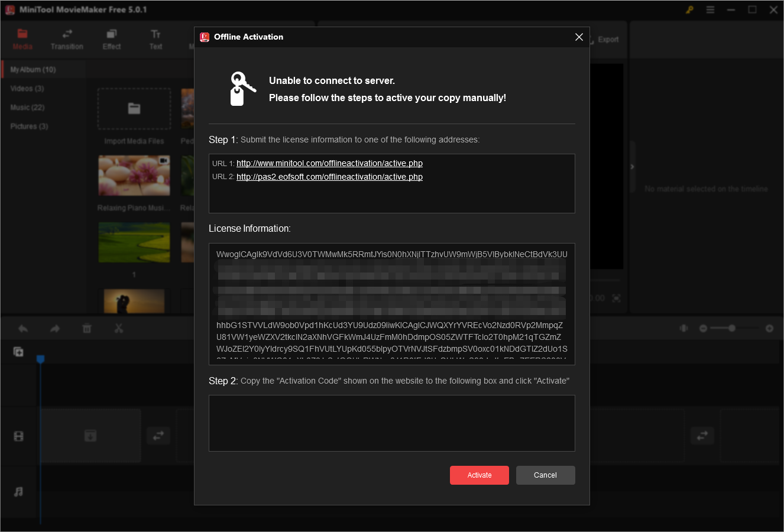784x532 pixels.
Task: Click the zoom in plus icon
Action: click(x=769, y=328)
